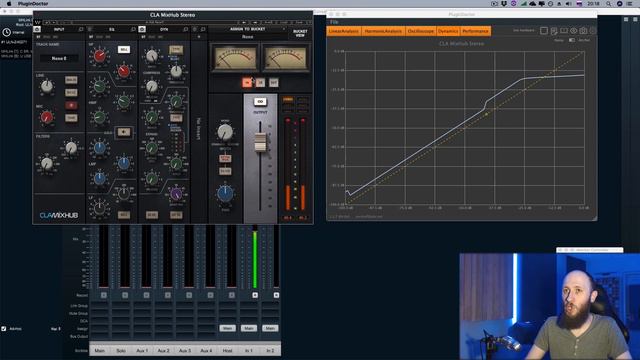Select the Oscilloscope tab
640x360 pixels.
click(420, 31)
